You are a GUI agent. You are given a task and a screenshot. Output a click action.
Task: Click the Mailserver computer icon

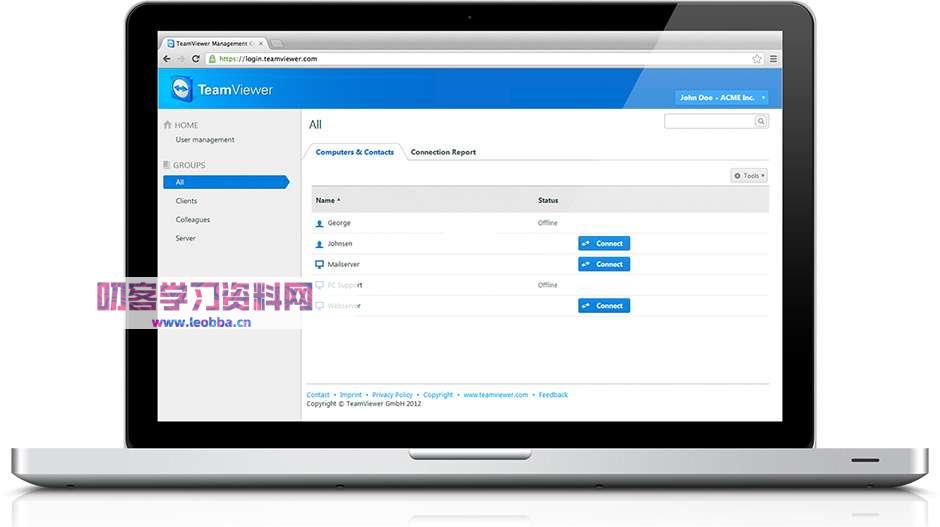coord(319,264)
